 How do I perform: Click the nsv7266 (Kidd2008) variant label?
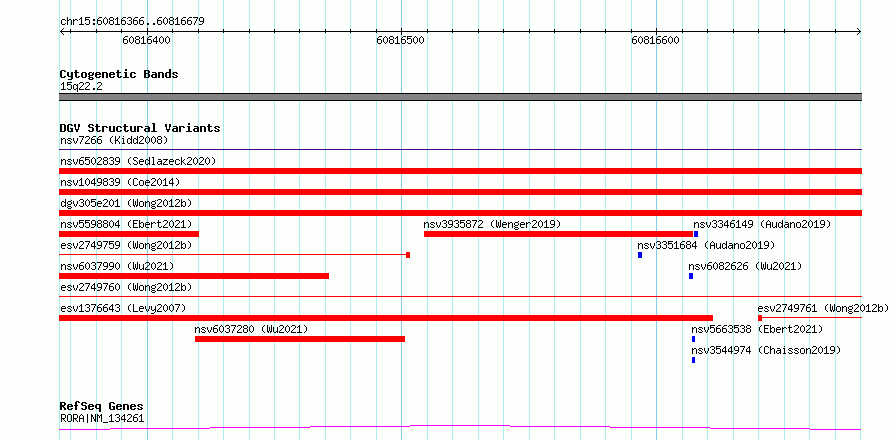114,140
